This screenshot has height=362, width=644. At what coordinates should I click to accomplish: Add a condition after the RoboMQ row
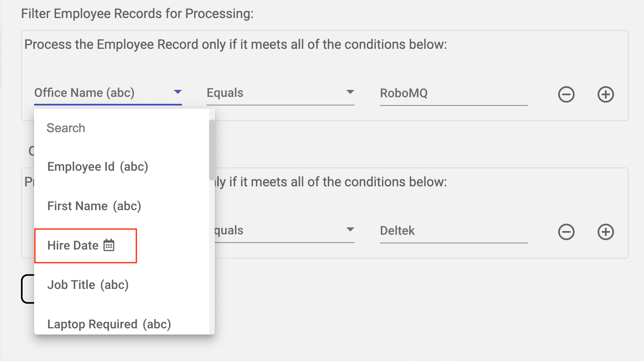[x=605, y=94]
